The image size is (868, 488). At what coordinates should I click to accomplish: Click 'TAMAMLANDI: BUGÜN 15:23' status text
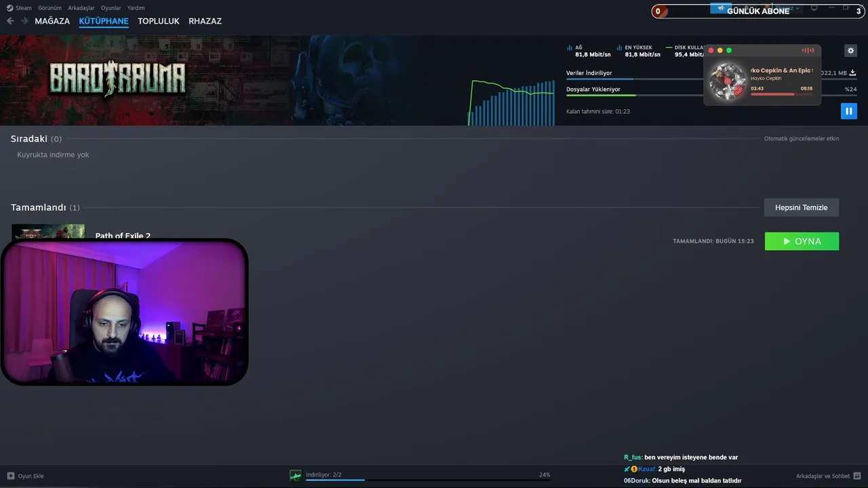pyautogui.click(x=713, y=241)
